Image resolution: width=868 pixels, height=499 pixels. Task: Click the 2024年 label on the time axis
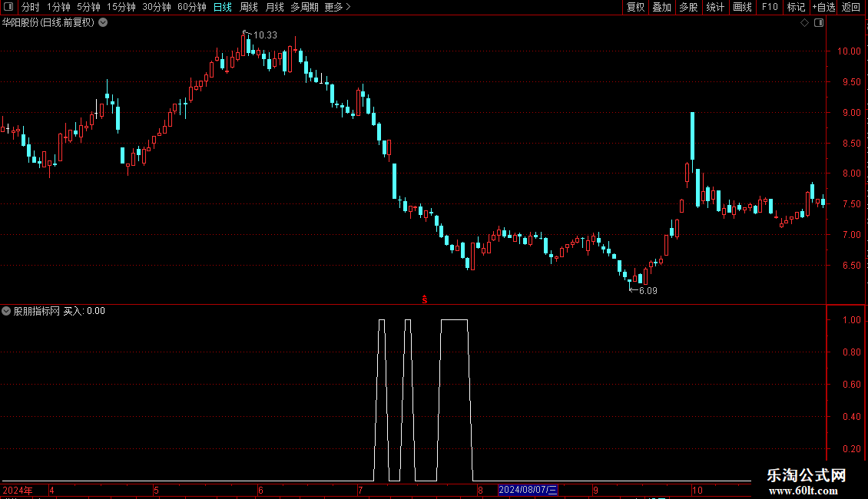point(18,490)
